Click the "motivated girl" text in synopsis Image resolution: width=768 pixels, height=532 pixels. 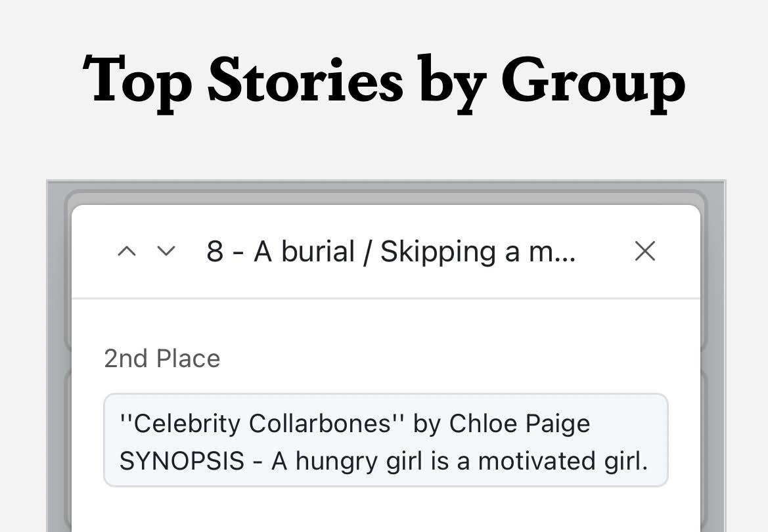click(563, 462)
